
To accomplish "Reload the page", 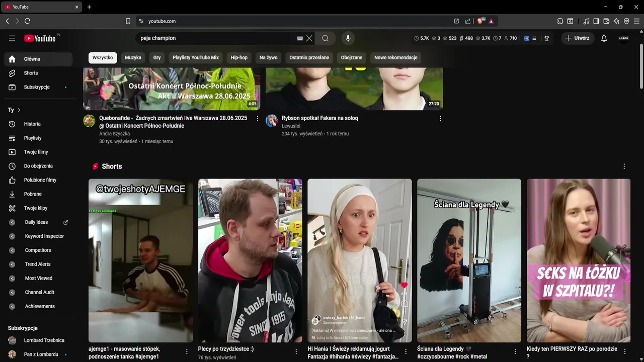I will pos(27,21).
